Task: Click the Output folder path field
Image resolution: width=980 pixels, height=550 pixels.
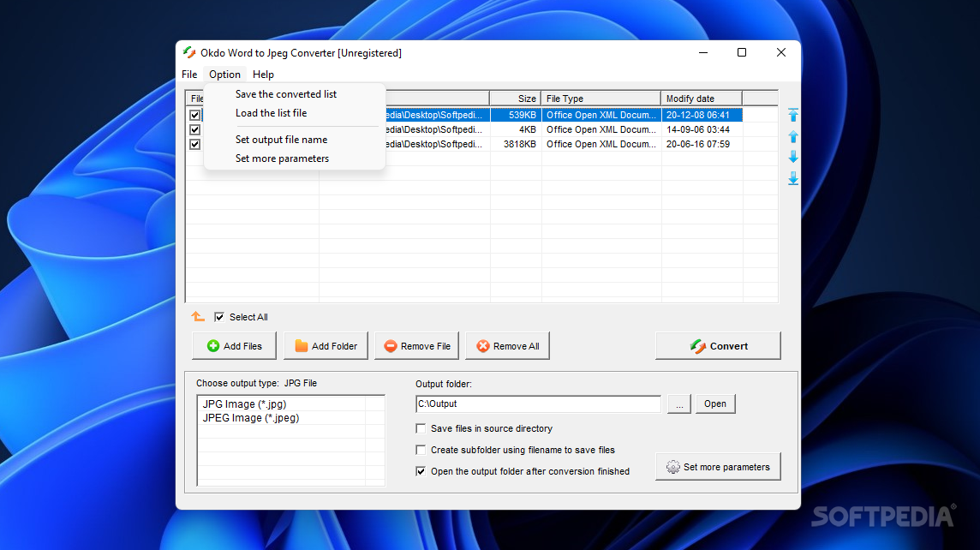Action: (538, 404)
